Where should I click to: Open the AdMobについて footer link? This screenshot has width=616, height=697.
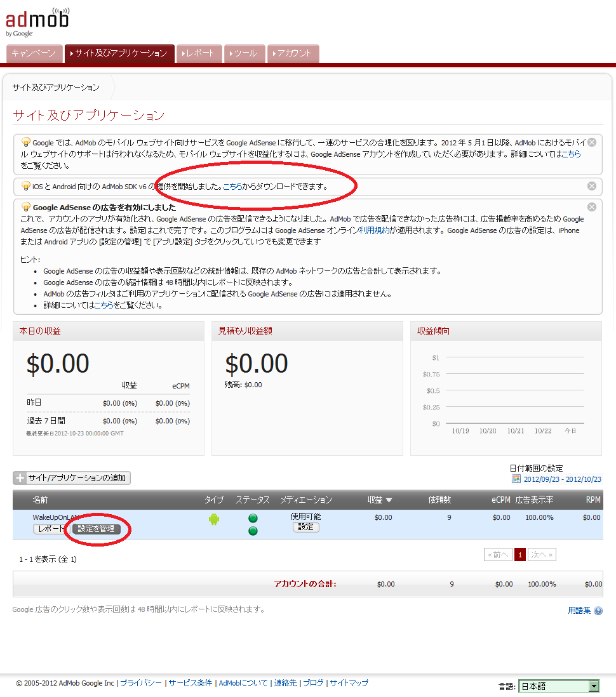[243, 683]
